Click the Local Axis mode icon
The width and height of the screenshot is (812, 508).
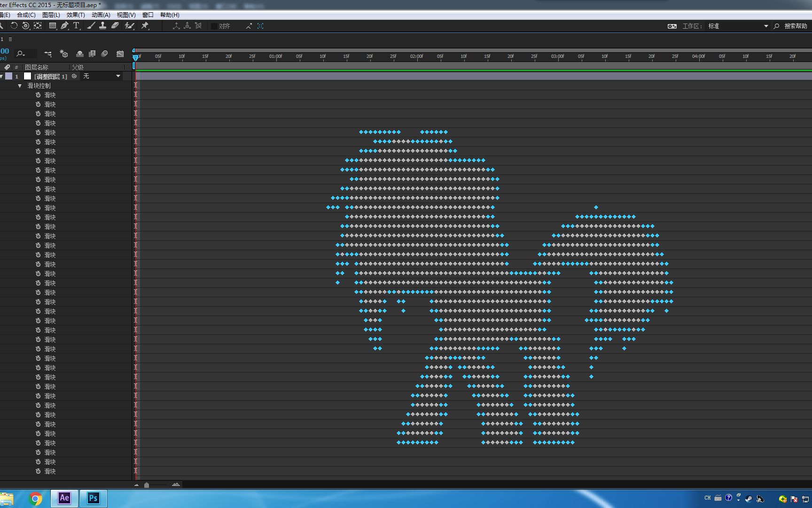pyautogui.click(x=176, y=26)
